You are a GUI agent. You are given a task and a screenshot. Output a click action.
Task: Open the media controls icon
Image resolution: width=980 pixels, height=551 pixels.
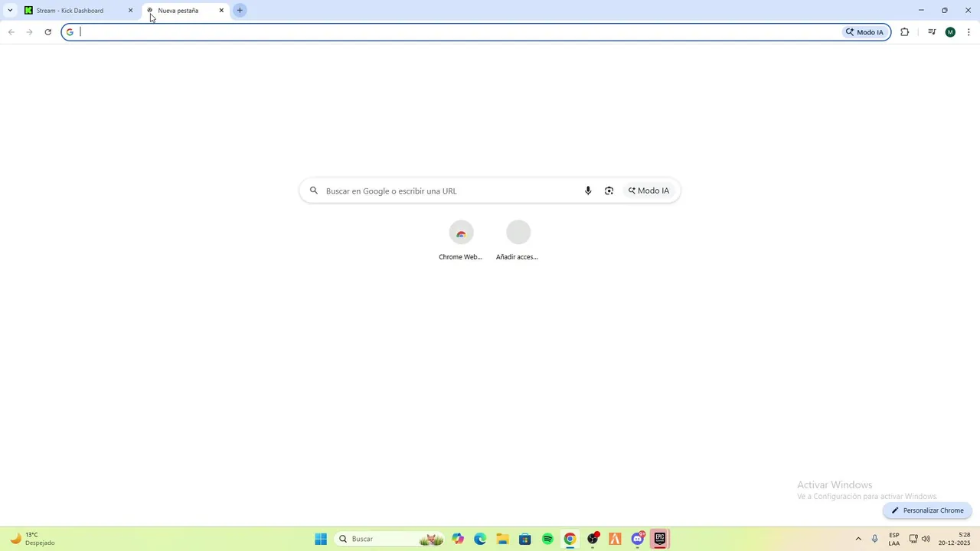tap(932, 32)
